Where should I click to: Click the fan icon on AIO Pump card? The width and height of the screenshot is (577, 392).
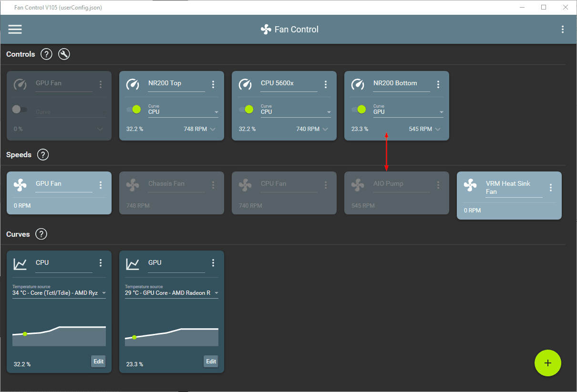click(x=358, y=185)
